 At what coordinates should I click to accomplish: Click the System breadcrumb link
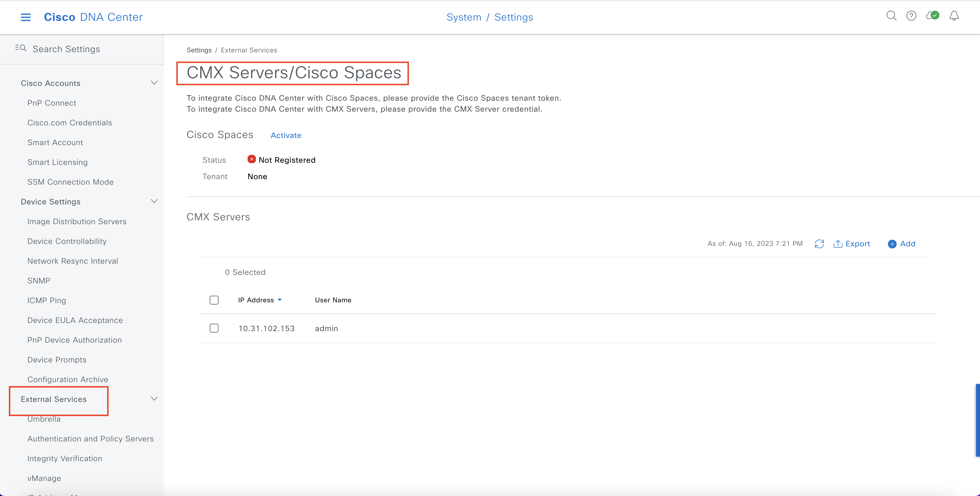point(463,17)
